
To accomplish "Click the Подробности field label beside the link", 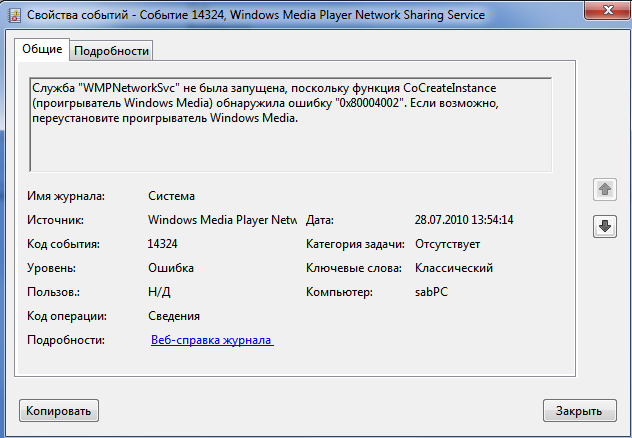I will click(x=66, y=340).
